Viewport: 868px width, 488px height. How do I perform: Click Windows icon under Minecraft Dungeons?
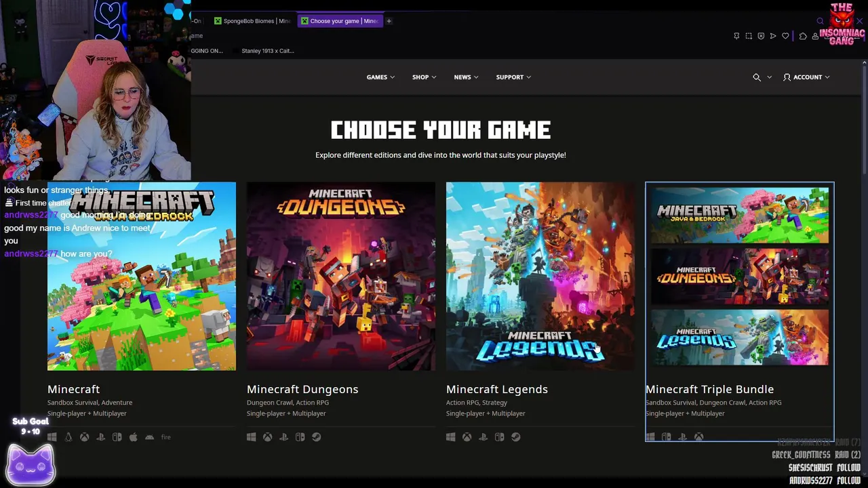[x=252, y=437]
